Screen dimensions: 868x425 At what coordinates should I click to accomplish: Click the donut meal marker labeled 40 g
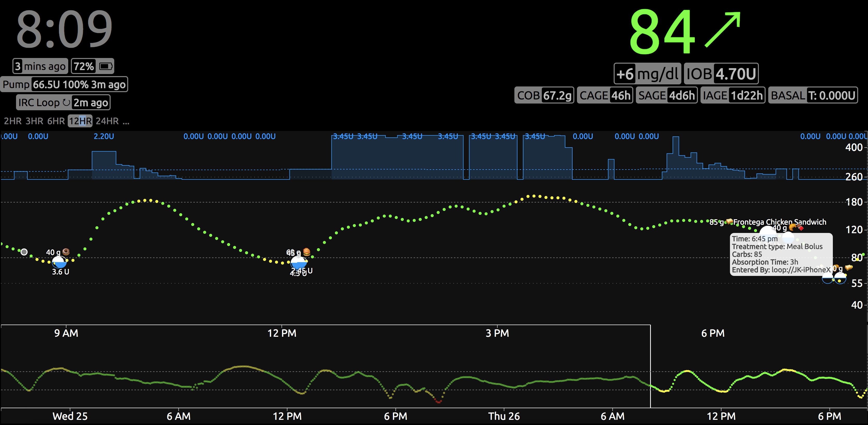click(x=66, y=251)
